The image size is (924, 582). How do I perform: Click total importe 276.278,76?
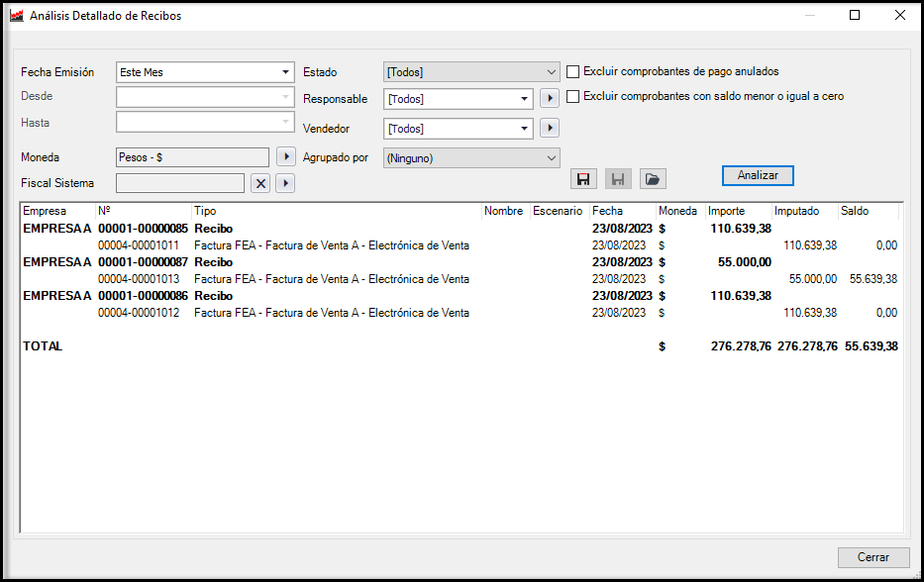point(741,346)
